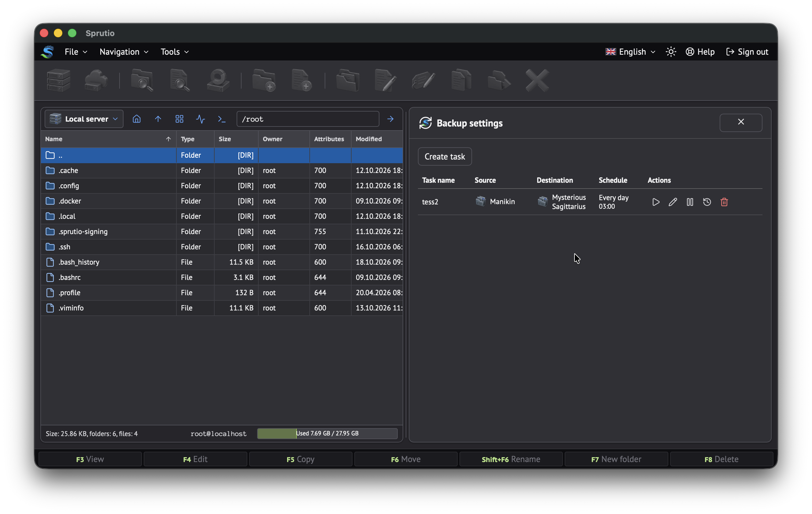Open the File menu

(x=76, y=52)
